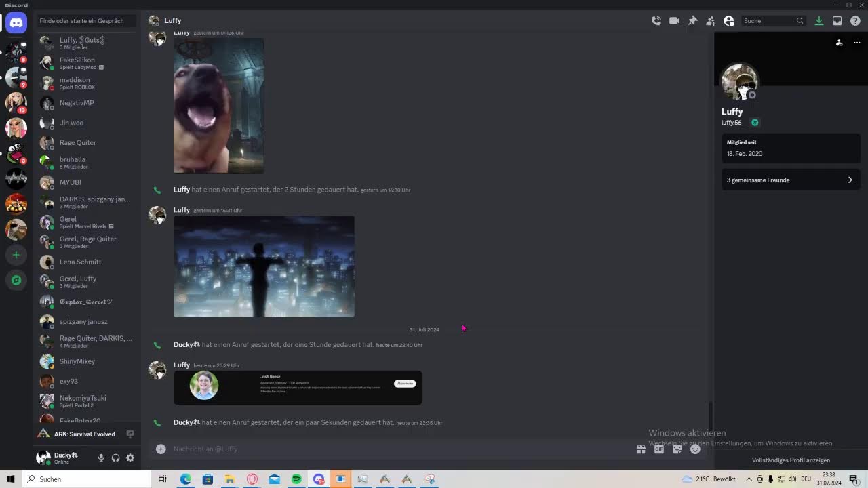Open the Discord help icon
This screenshot has height=488, width=868.
point(855,21)
